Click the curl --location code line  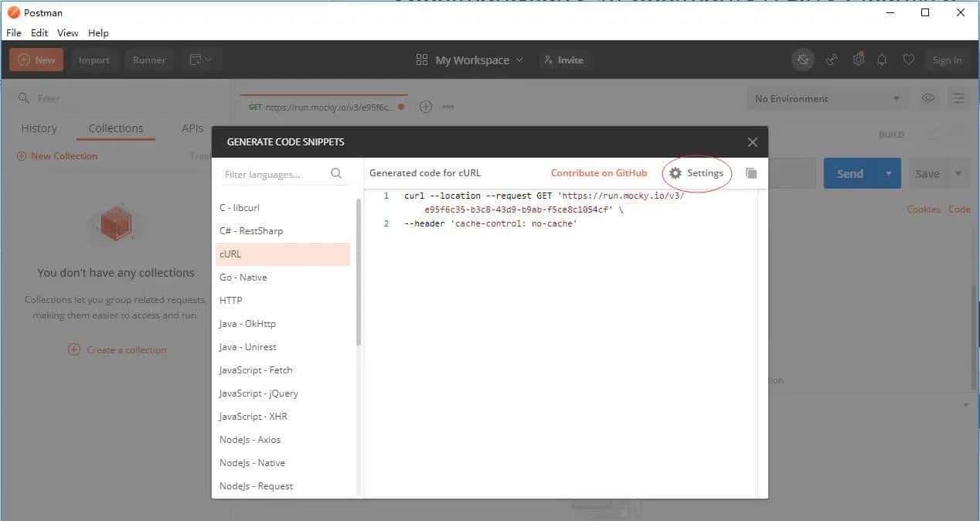point(544,203)
